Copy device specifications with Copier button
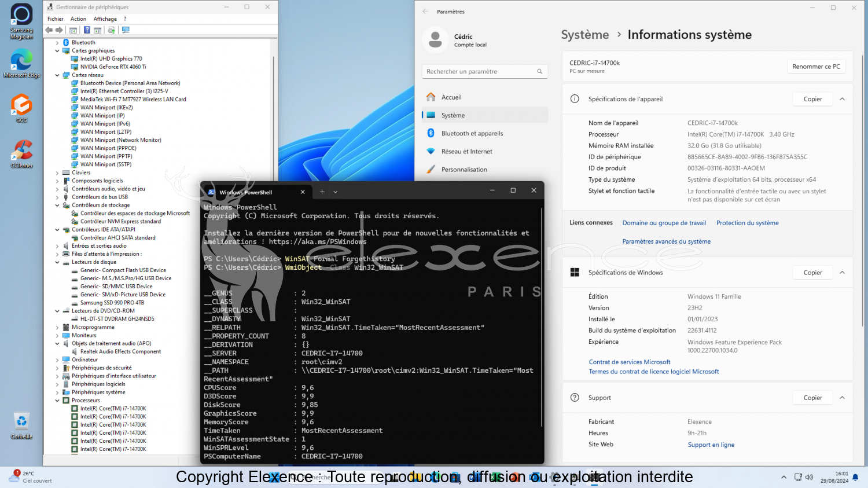This screenshot has height=488, width=868. click(x=812, y=99)
